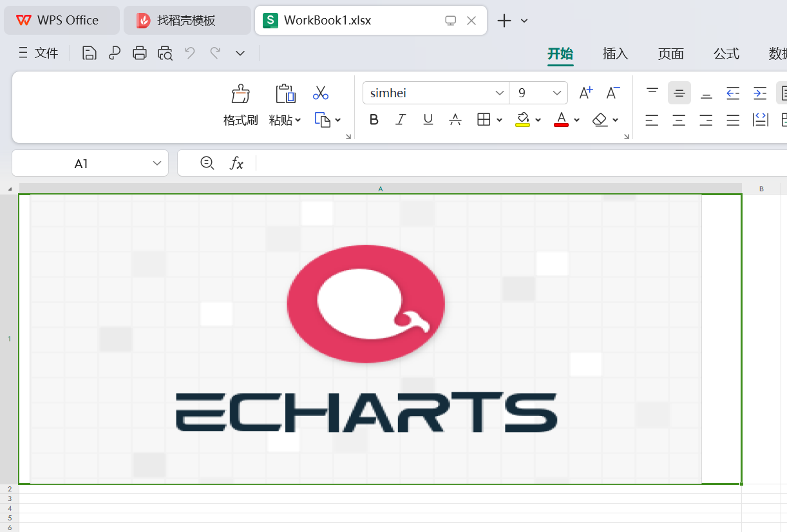Open font group dialog launcher arrow

(627, 137)
